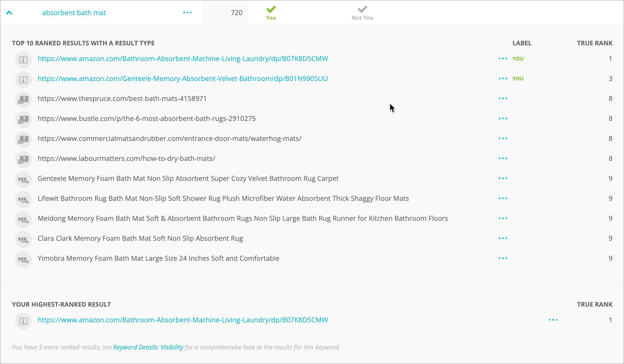Open Amazon Genteele-Memory-Absorbent-Velvet link
Screen dimensions: 624x364
pos(183,78)
